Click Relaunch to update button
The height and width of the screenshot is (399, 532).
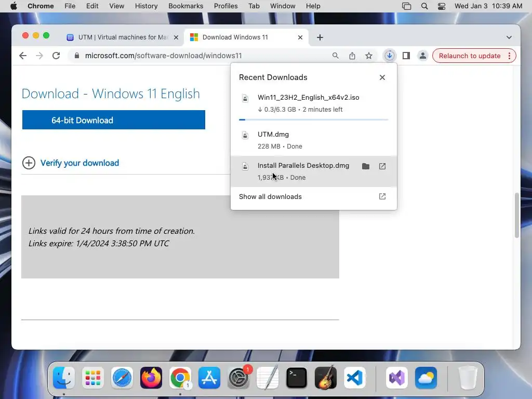(470, 56)
